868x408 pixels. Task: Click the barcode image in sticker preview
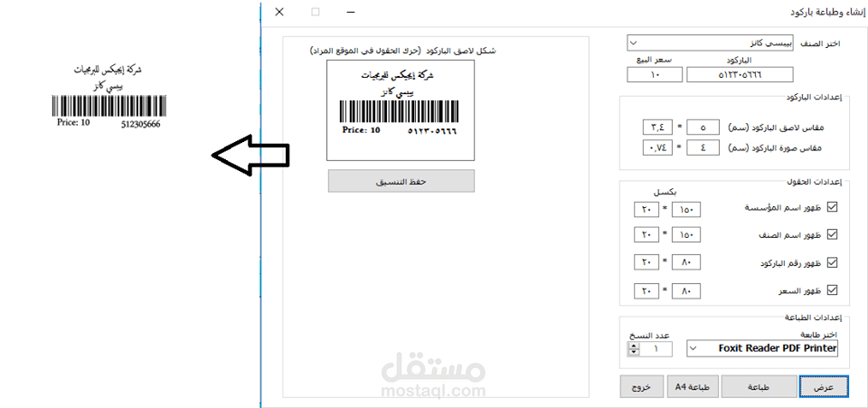399,112
